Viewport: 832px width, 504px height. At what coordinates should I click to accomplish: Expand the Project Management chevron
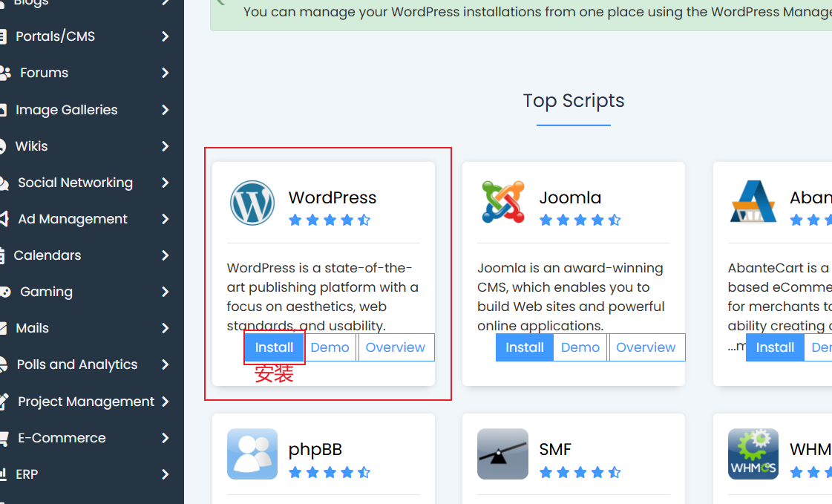click(165, 402)
